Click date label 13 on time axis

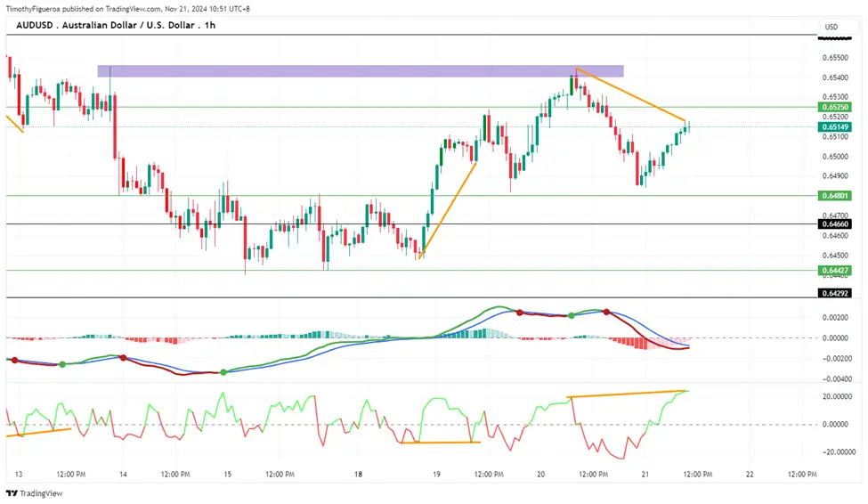pyautogui.click(x=19, y=474)
